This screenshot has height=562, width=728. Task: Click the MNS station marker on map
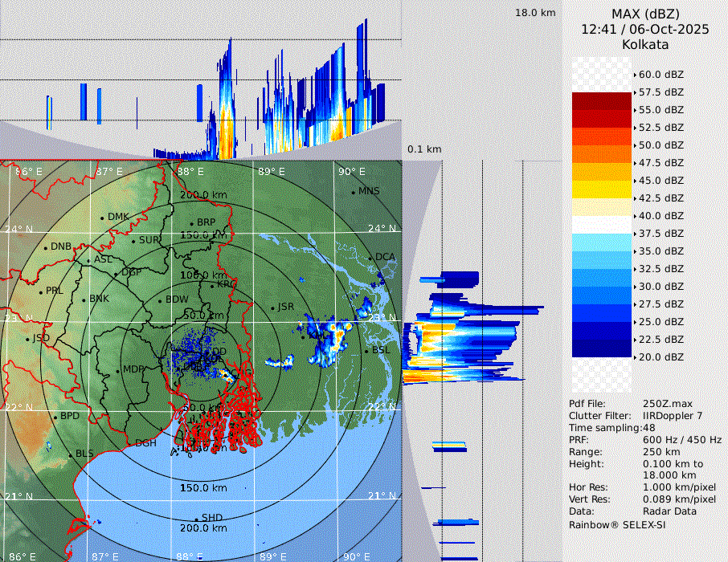[353, 192]
